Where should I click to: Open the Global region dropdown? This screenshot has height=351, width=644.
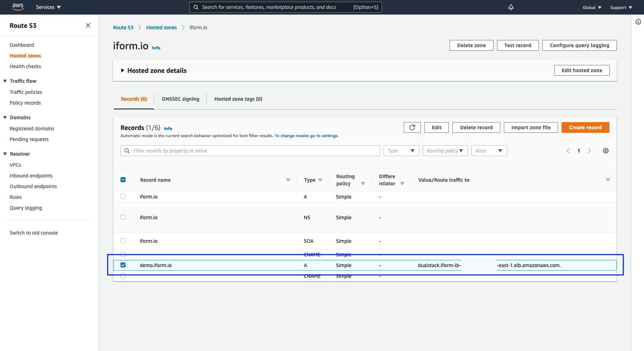coord(592,7)
